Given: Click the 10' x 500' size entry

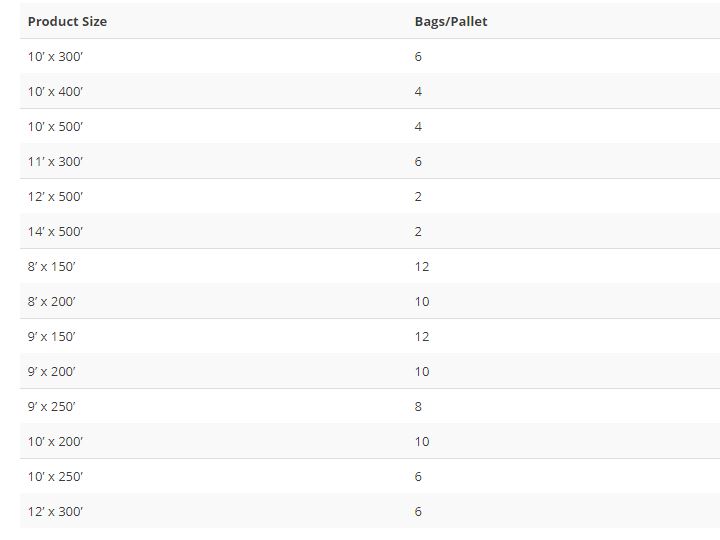Looking at the screenshot, I should coord(55,126).
